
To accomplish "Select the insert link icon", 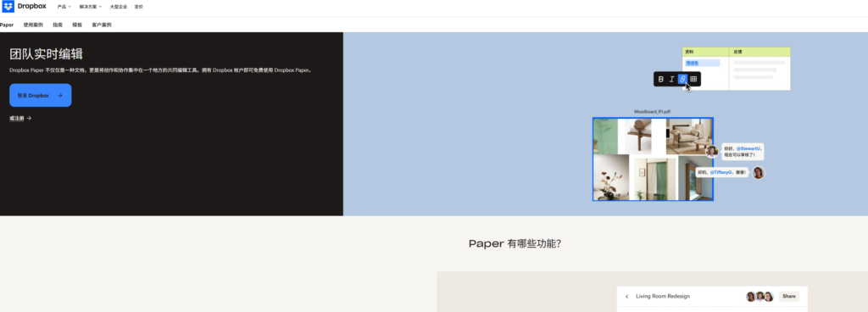I will [682, 79].
